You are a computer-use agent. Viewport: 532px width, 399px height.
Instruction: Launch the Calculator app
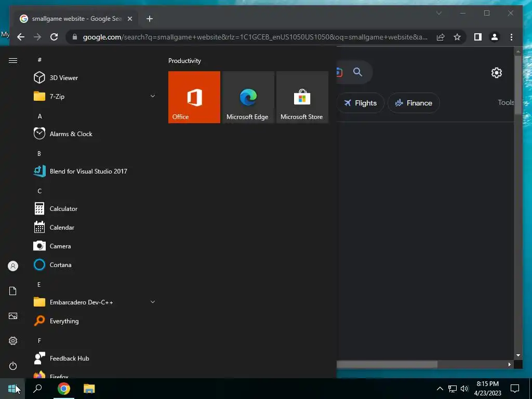pos(95,209)
